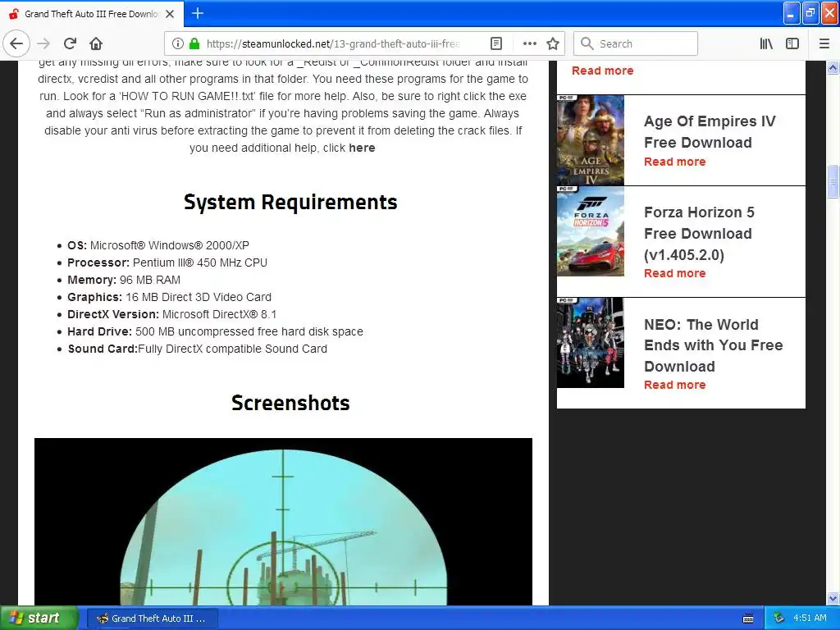The width and height of the screenshot is (840, 630).
Task: Click the 'Memory: 96 MB RAM' line
Action: point(124,280)
